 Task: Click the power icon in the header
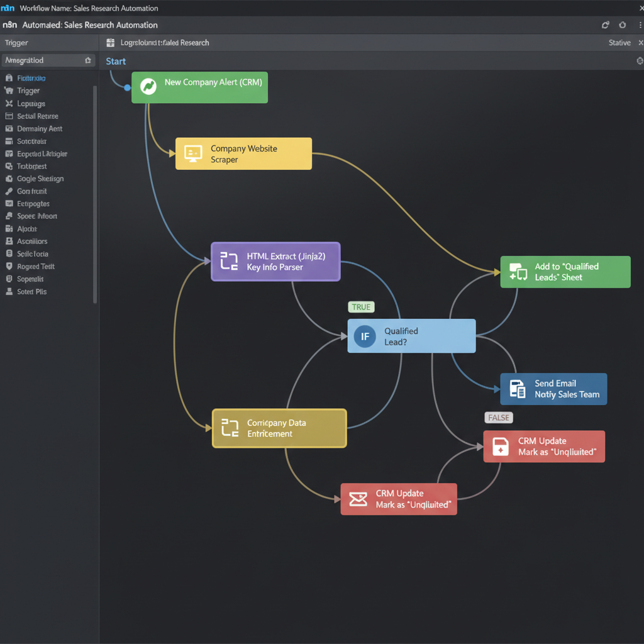623,25
